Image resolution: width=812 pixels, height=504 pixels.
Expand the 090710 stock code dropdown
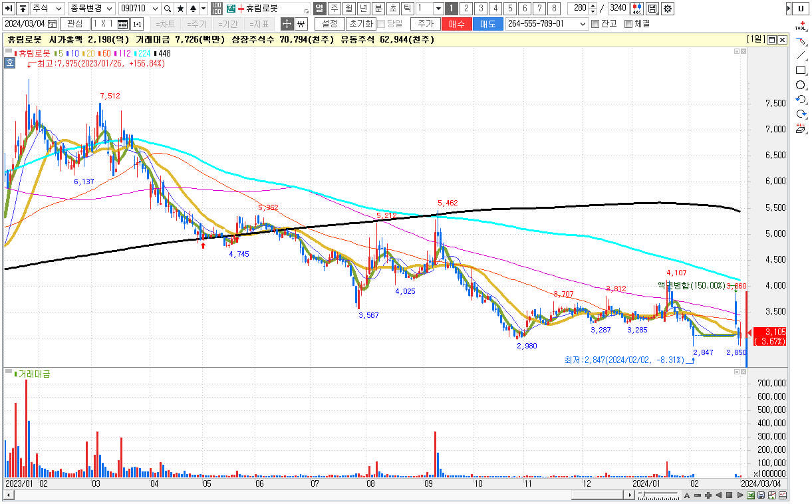tap(156, 9)
